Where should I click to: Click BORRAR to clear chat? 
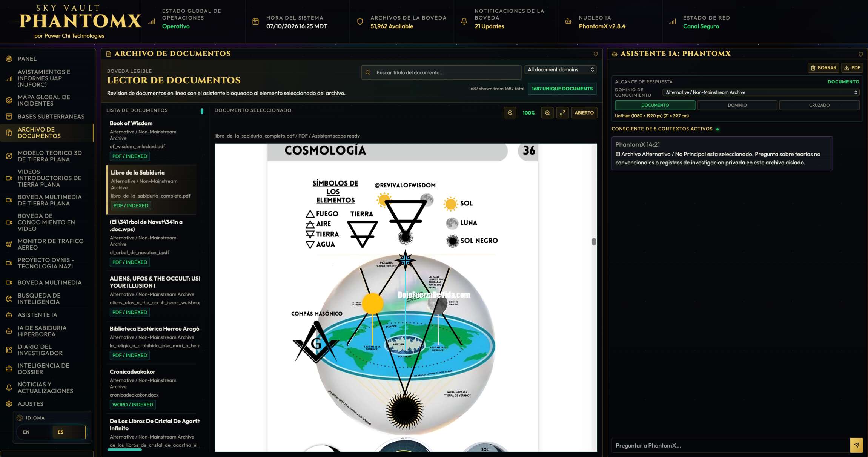click(x=823, y=68)
